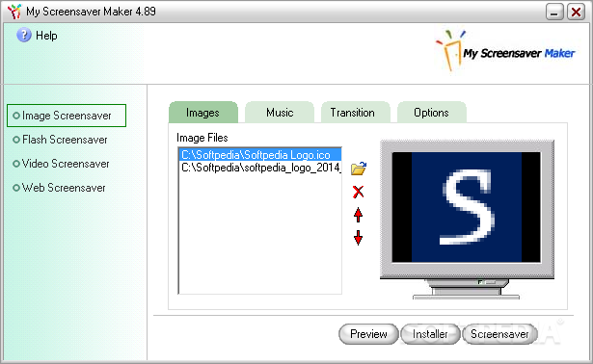This screenshot has height=364, width=593.
Task: Select the Softpedia Logo.ico file entry
Action: (x=260, y=155)
